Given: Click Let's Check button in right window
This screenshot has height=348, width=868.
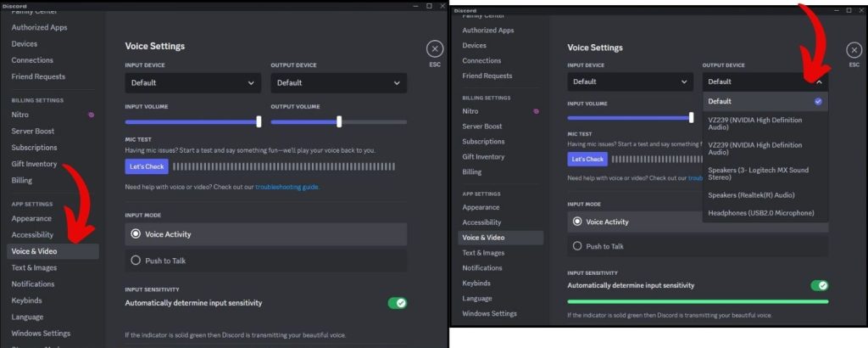Looking at the screenshot, I should click(x=587, y=159).
